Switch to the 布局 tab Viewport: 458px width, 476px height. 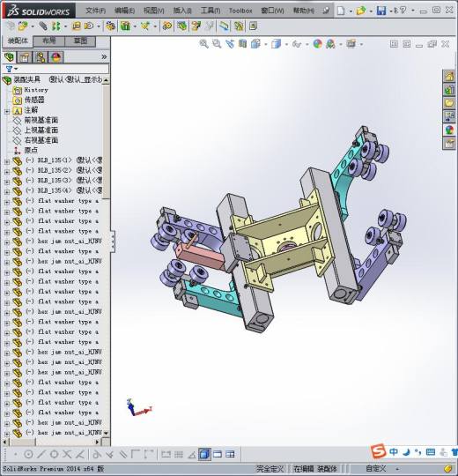pos(48,41)
